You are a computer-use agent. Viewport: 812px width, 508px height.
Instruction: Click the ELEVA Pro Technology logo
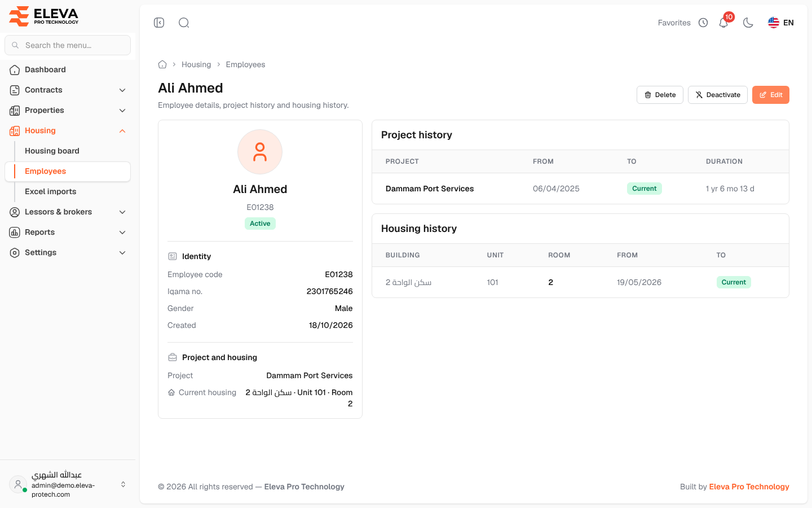[x=44, y=16]
